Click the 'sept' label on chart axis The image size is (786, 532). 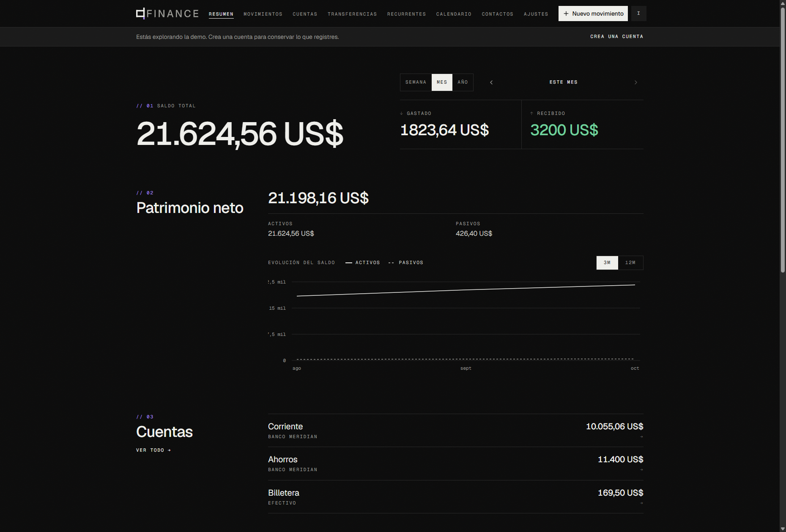[x=466, y=368]
